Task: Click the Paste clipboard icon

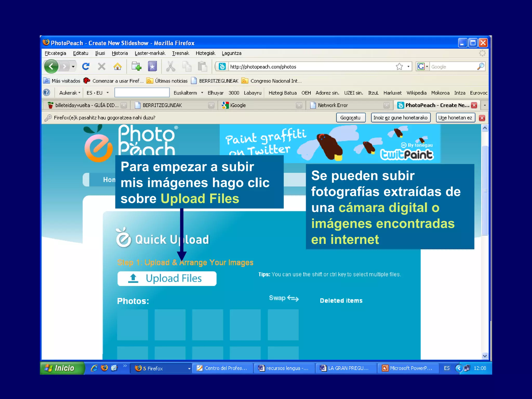Action: [202, 66]
